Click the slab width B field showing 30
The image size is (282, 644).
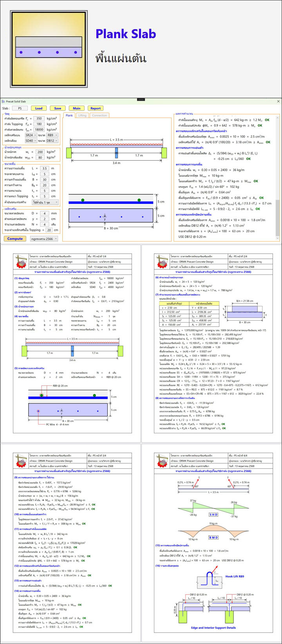[45, 179]
